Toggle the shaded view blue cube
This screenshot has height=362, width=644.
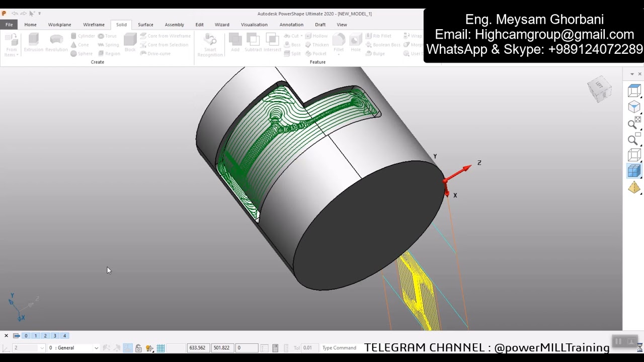click(x=634, y=171)
